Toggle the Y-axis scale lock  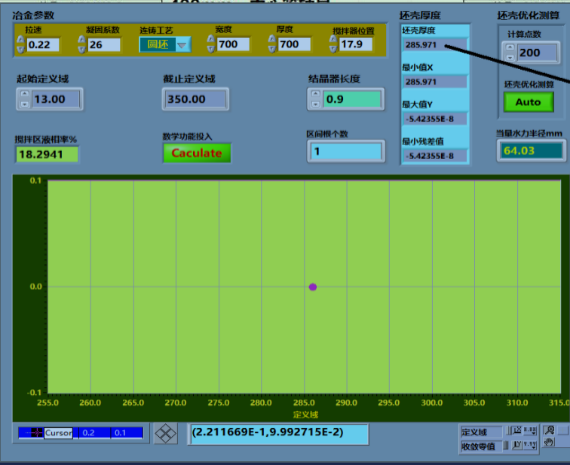pyautogui.click(x=506, y=445)
